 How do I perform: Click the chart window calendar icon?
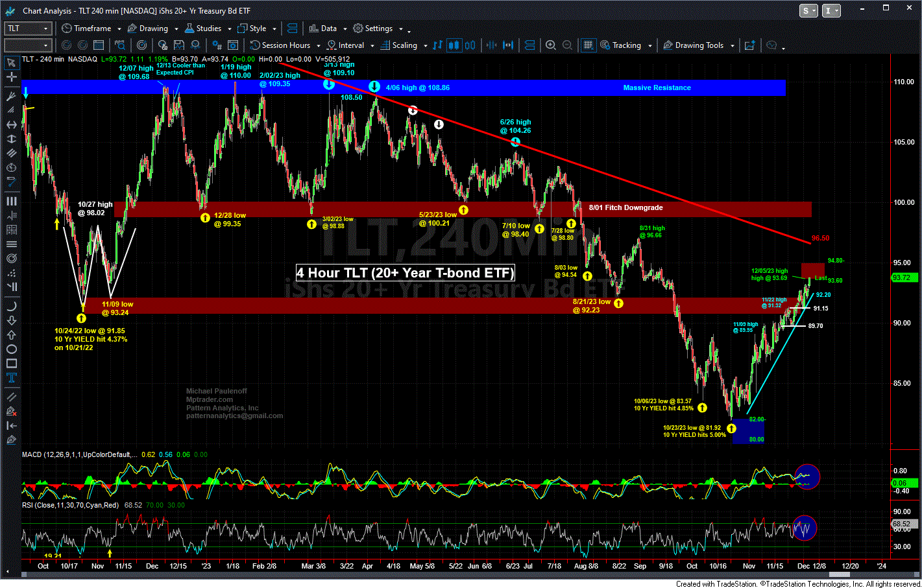[x=99, y=45]
